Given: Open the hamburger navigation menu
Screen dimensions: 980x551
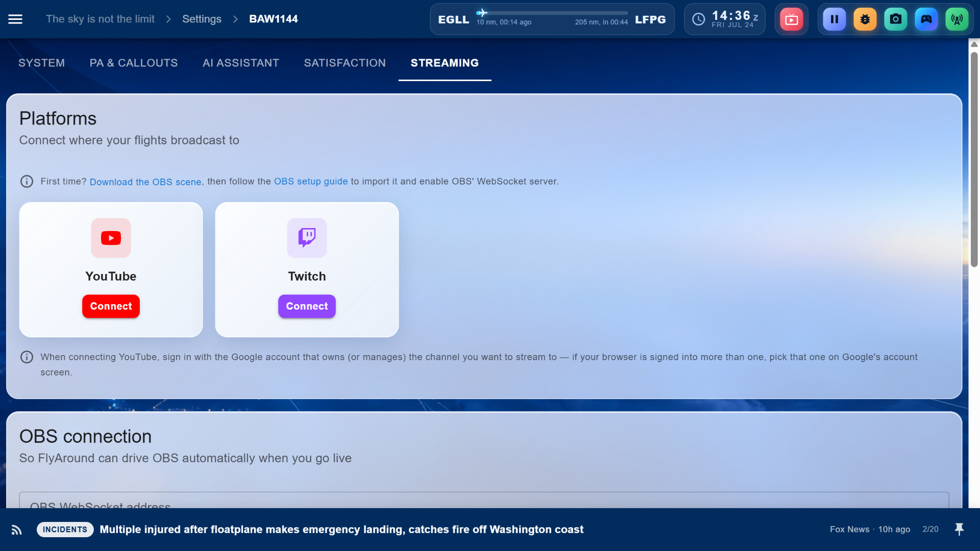Looking at the screenshot, I should pos(15,19).
